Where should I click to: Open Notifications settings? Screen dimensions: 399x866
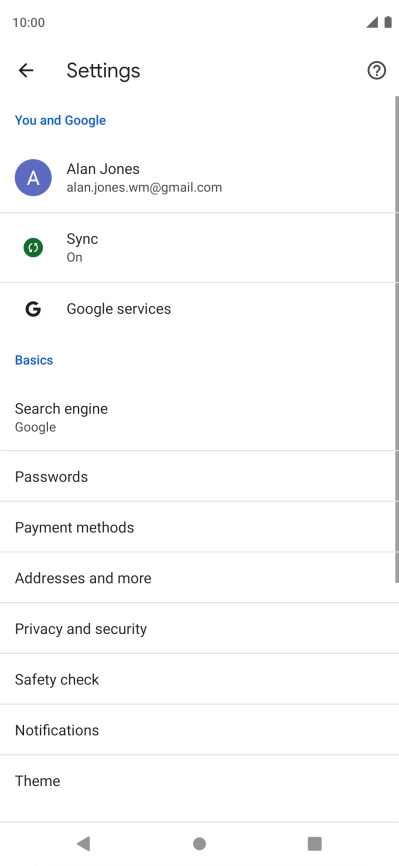tap(200, 730)
